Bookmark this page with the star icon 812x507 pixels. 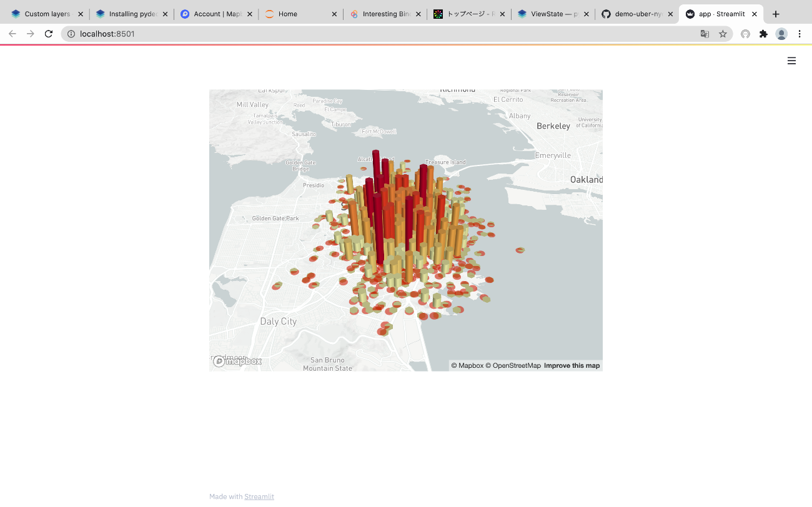coord(723,34)
